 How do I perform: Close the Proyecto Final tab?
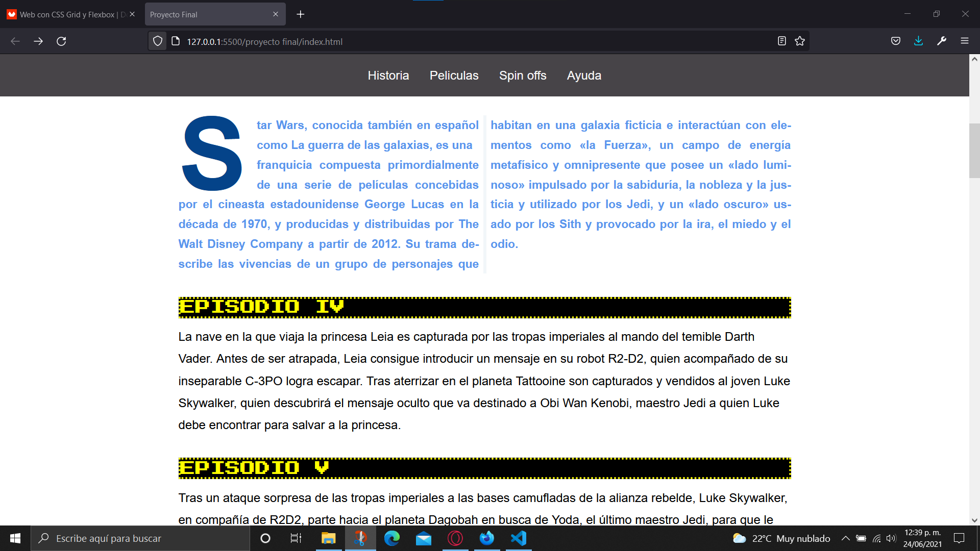click(x=276, y=14)
